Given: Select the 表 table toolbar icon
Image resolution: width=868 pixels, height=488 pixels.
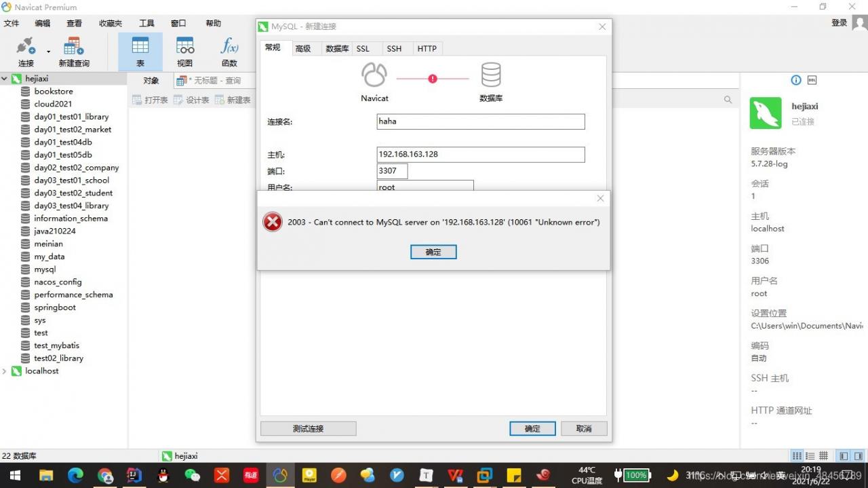Looking at the screenshot, I should 140,46.
